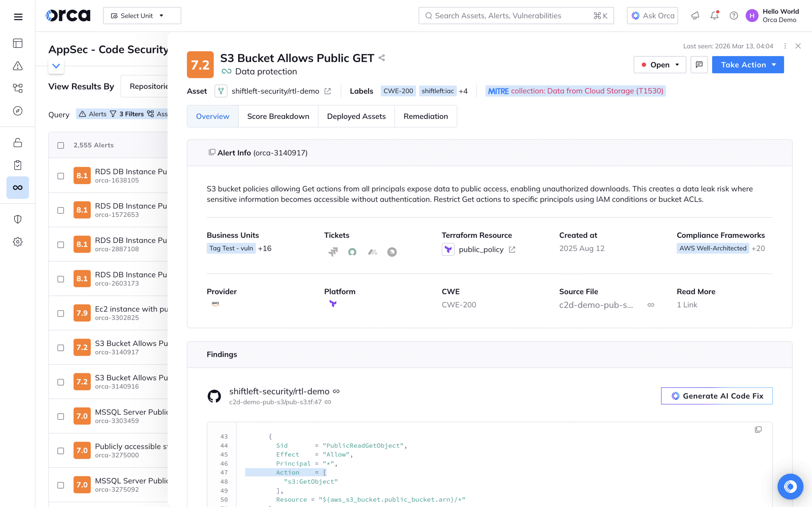Expand the +20 compliance frameworks
Viewport: 812px width, 507px height.
pos(758,248)
